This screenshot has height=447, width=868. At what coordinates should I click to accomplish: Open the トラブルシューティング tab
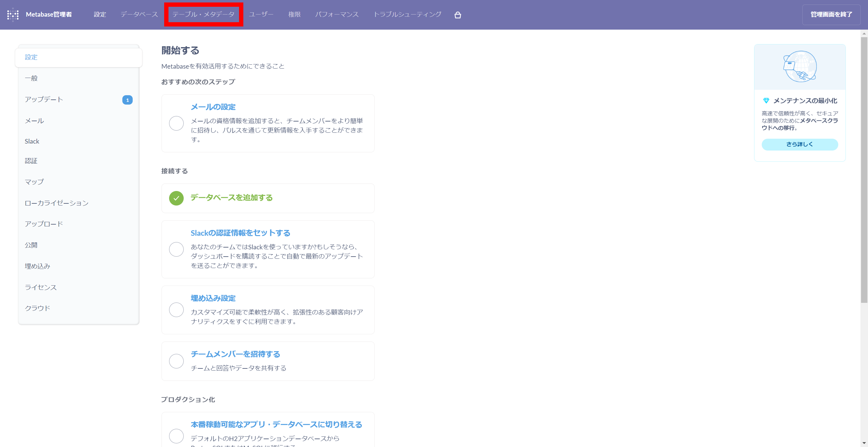tap(407, 14)
